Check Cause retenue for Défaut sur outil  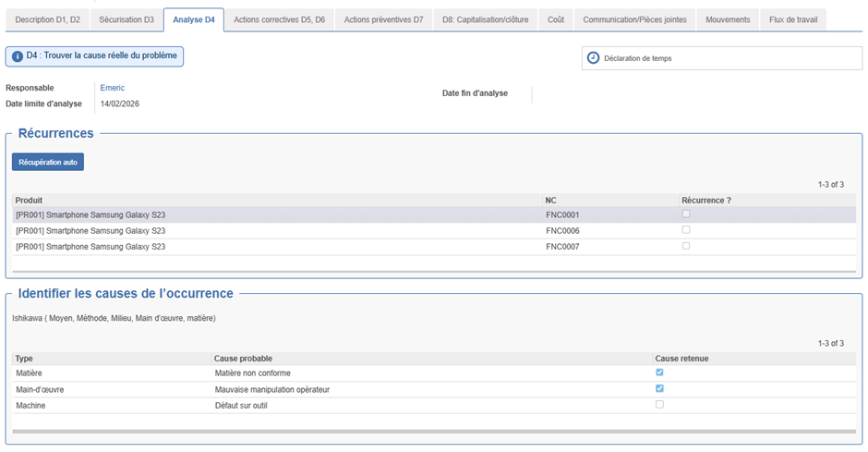[659, 404]
